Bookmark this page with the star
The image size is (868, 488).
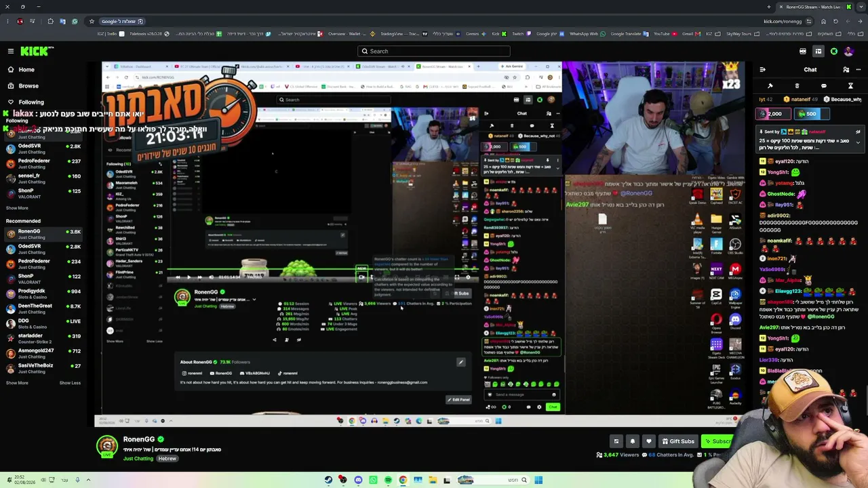[92, 21]
